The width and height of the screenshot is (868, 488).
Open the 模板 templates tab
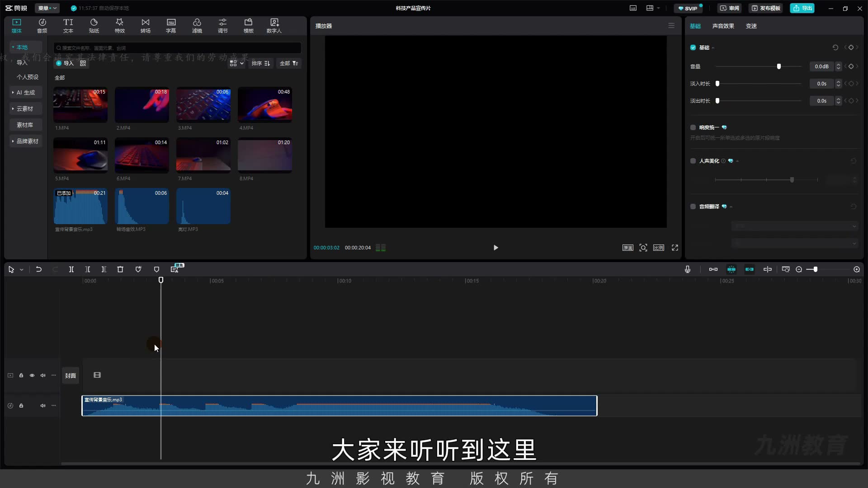pos(249,26)
